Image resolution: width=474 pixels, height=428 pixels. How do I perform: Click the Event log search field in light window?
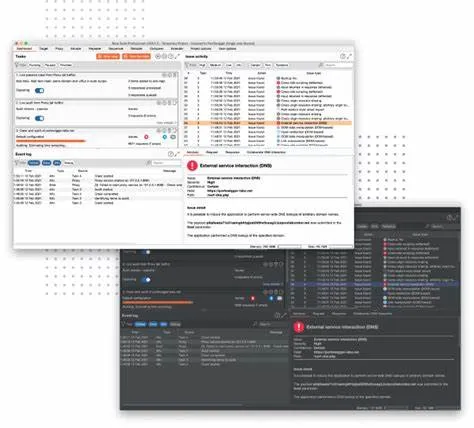[x=166, y=163]
